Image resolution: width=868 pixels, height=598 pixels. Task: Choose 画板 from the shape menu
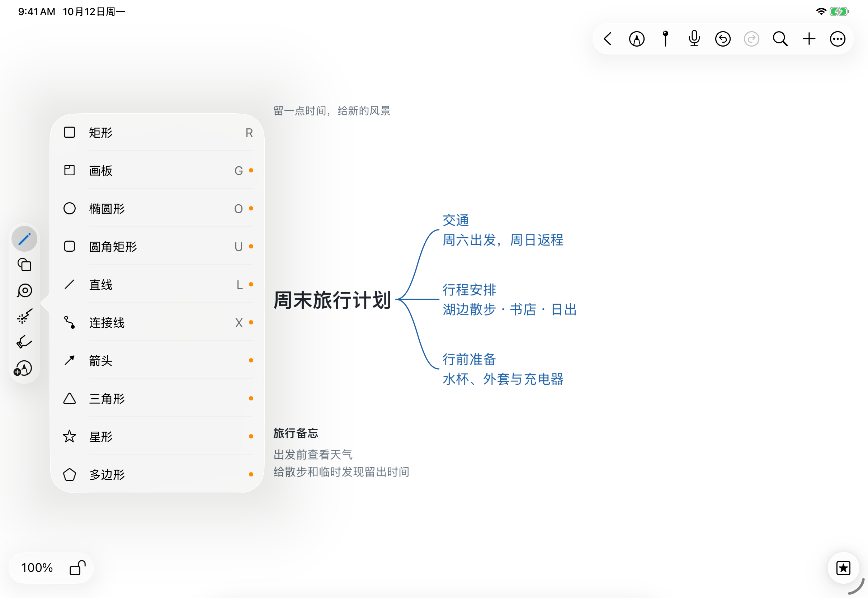tap(157, 170)
